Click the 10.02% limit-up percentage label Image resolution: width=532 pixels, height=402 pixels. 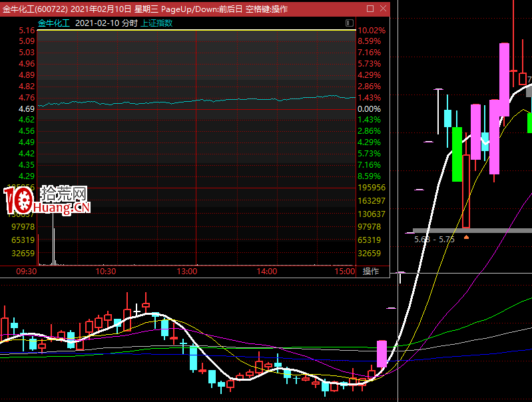[372, 30]
